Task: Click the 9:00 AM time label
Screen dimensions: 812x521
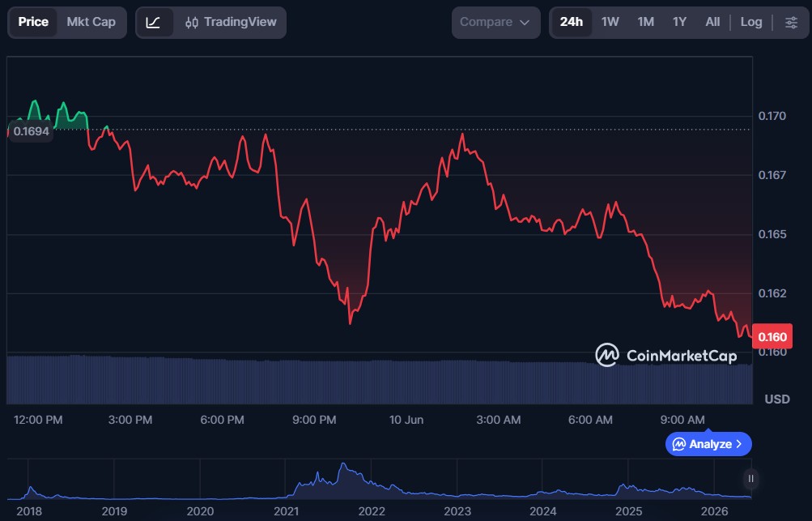Action: click(682, 420)
